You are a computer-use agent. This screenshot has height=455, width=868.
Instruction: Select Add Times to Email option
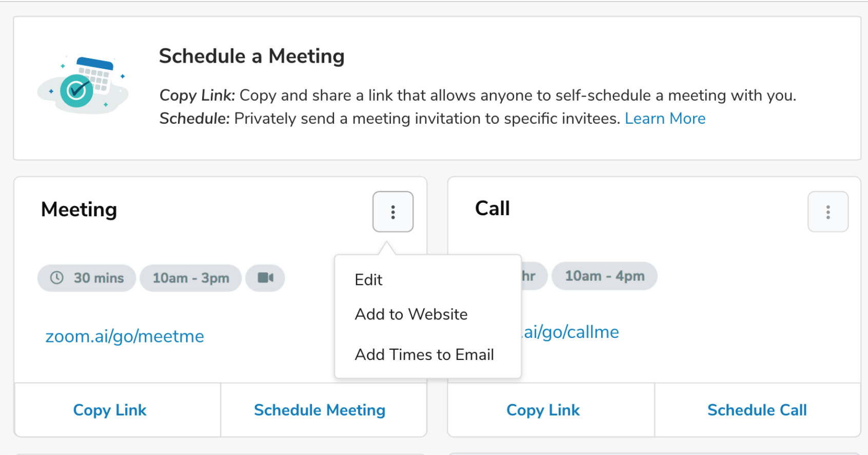424,354
